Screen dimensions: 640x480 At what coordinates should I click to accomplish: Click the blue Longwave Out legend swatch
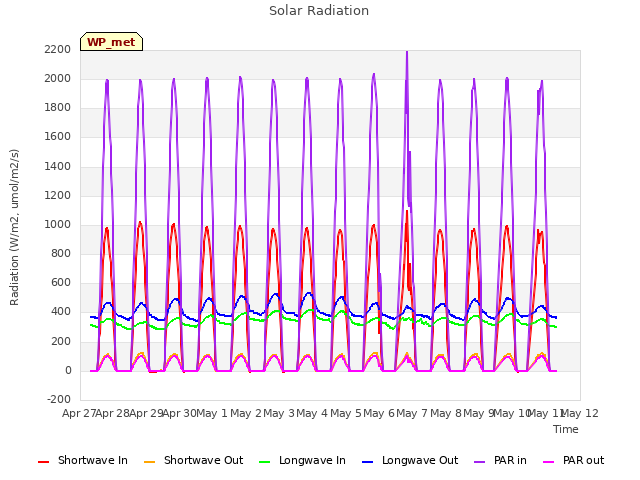point(367,462)
